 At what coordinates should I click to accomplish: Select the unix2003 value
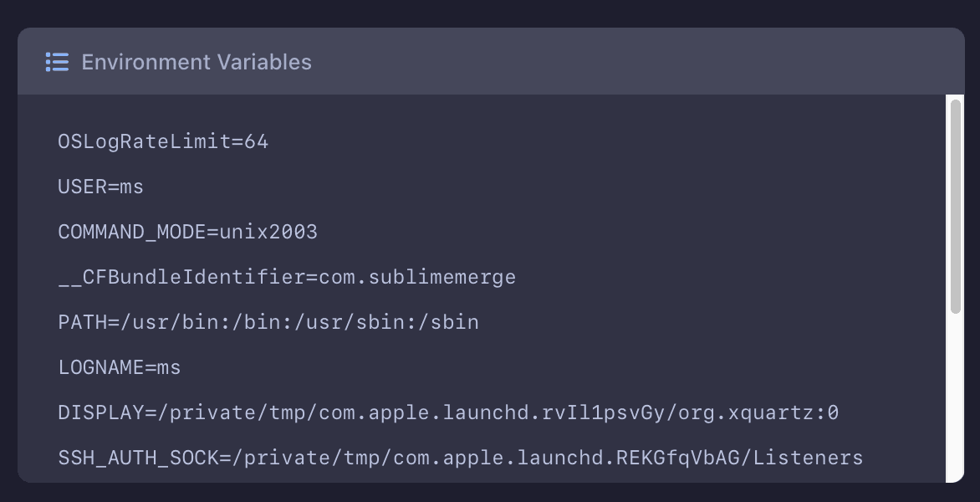(268, 233)
